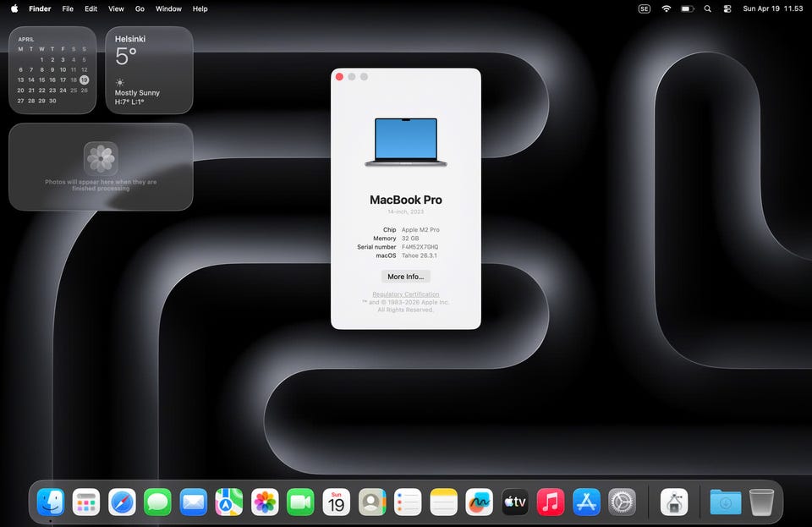812x527 pixels.
Task: Open the Edit menu
Action: pyautogui.click(x=91, y=8)
